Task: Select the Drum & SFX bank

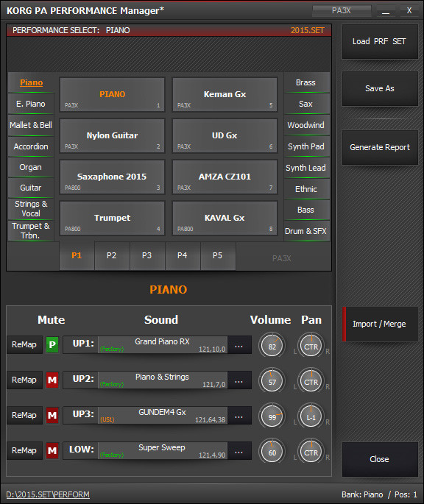Action: (306, 231)
